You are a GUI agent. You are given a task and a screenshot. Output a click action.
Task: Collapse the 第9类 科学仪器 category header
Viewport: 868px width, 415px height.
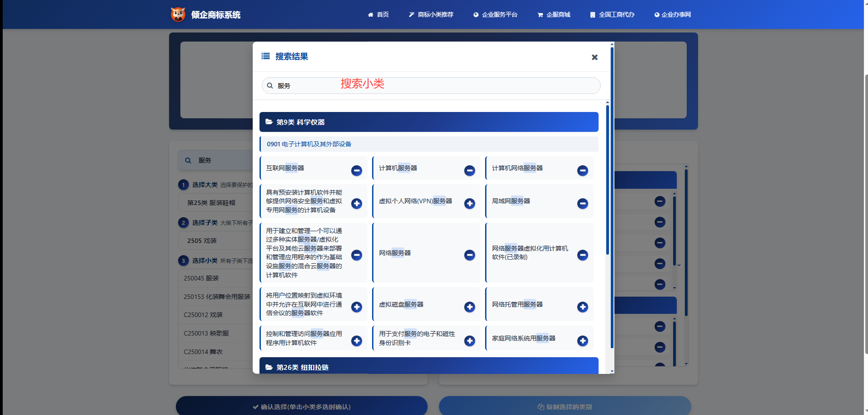[x=429, y=122]
